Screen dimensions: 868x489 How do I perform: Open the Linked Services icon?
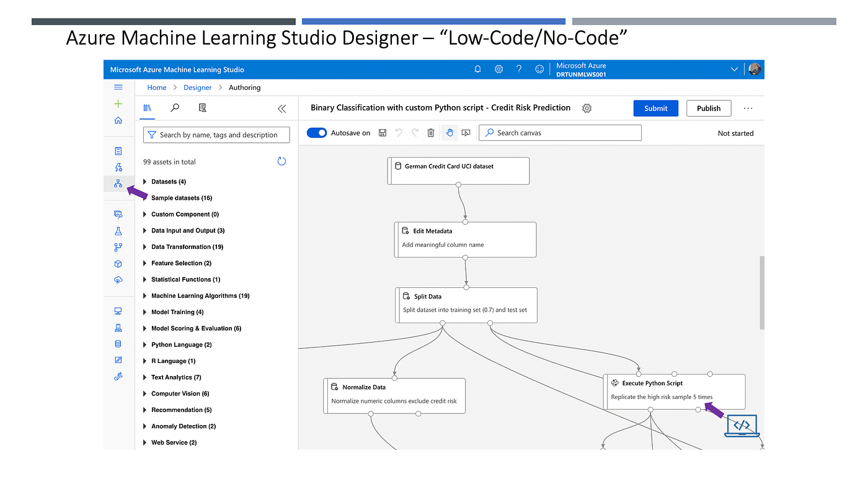tap(118, 376)
